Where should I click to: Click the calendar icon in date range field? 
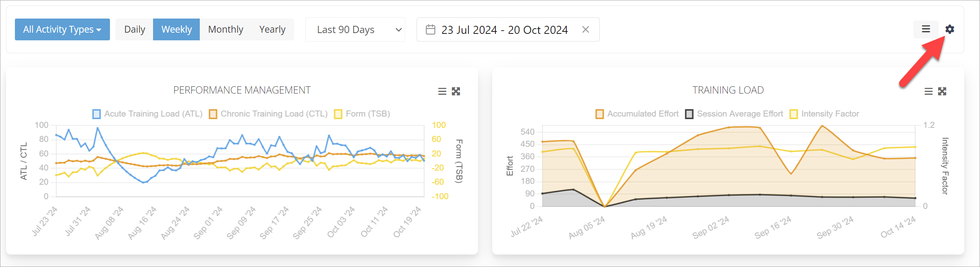(431, 29)
